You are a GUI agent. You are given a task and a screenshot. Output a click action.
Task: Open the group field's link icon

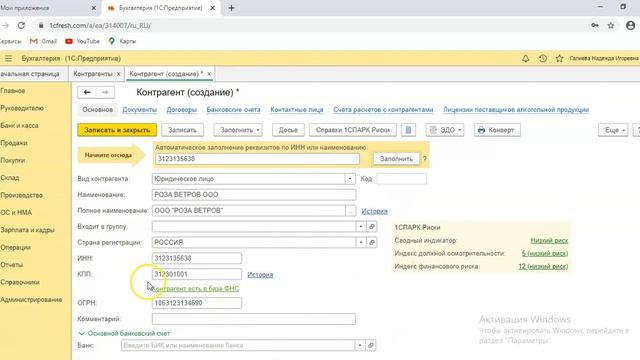[371, 227]
